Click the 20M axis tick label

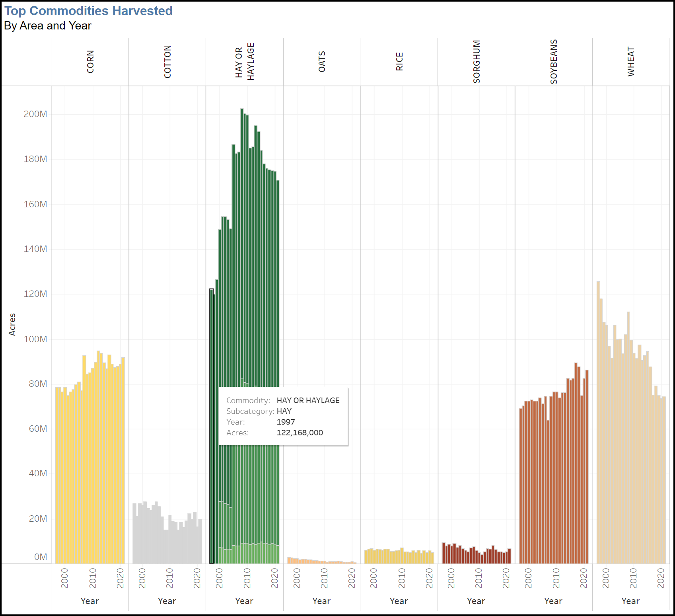pos(38,519)
